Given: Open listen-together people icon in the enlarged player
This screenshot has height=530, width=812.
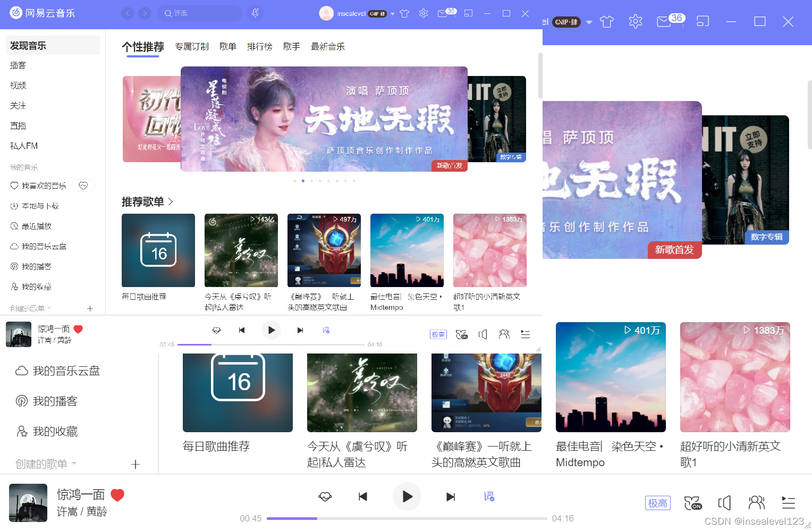Looking at the screenshot, I should coord(756,502).
